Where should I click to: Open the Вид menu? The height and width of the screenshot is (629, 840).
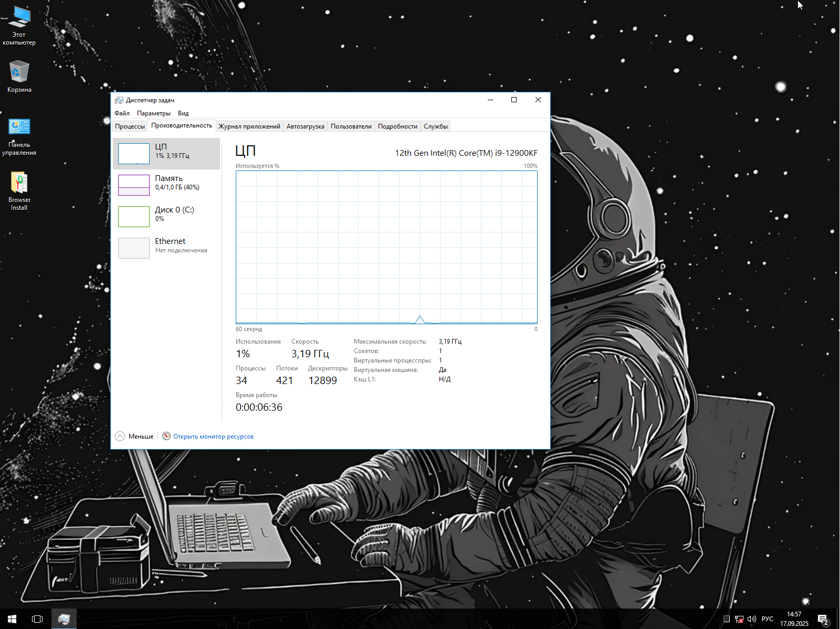click(183, 113)
